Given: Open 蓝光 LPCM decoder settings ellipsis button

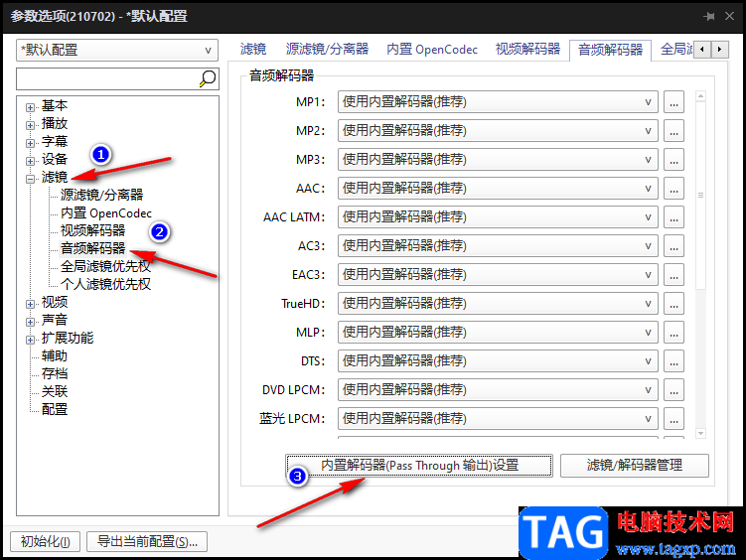Looking at the screenshot, I should [x=673, y=418].
